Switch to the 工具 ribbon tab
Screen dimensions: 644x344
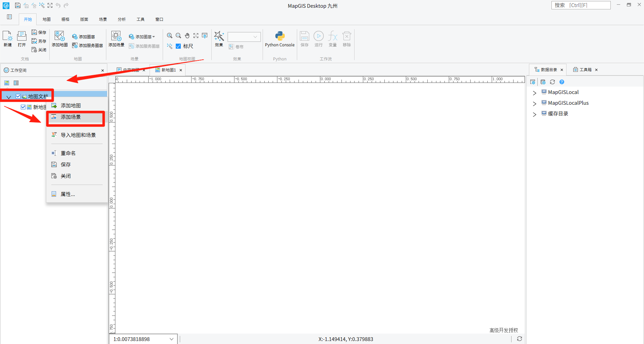141,19
